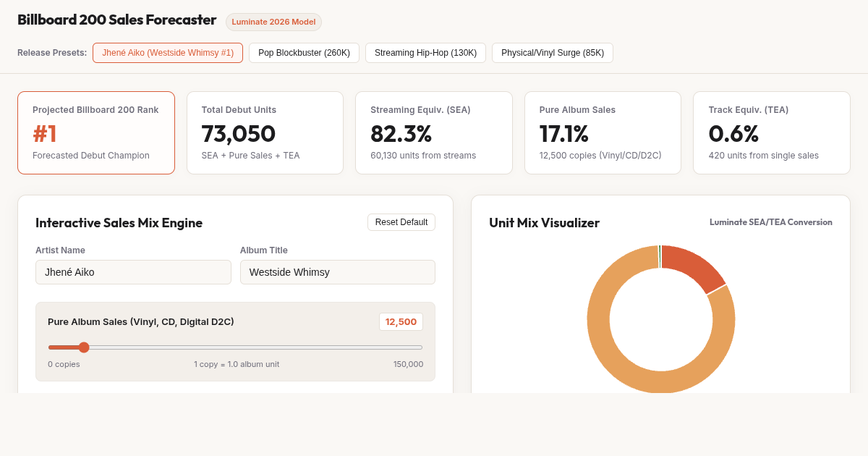Screen dimensions: 868x456
Task: Select the Streaming Equiv. (SEA) card
Action: point(434,132)
